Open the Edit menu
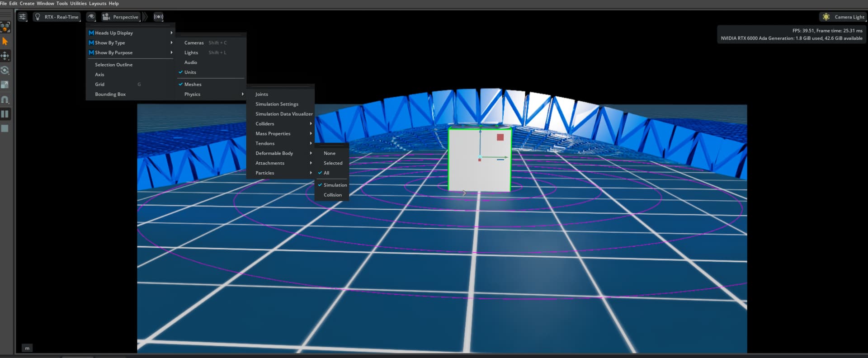This screenshot has height=358, width=868. 13,3
